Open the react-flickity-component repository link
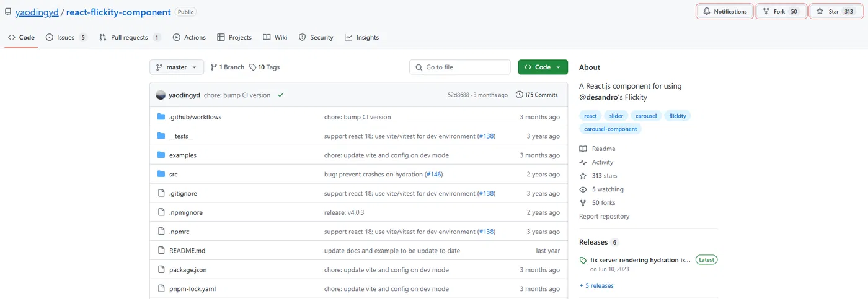 [118, 12]
